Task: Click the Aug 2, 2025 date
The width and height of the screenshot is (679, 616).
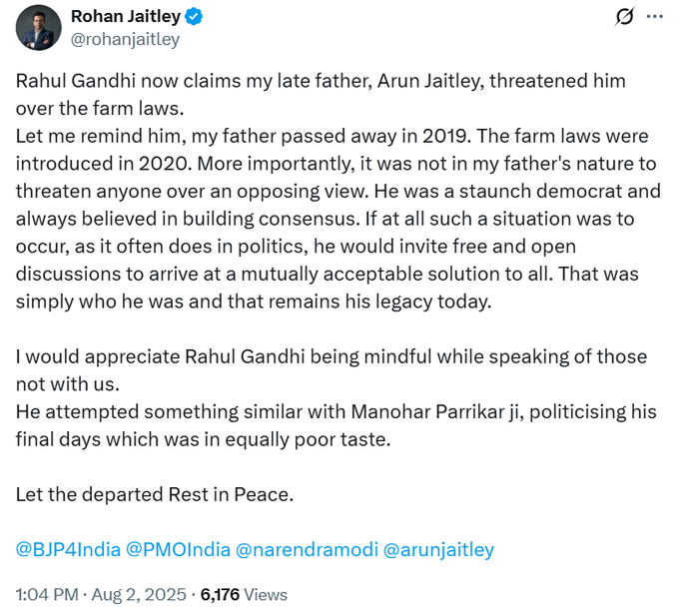Action: (139, 594)
